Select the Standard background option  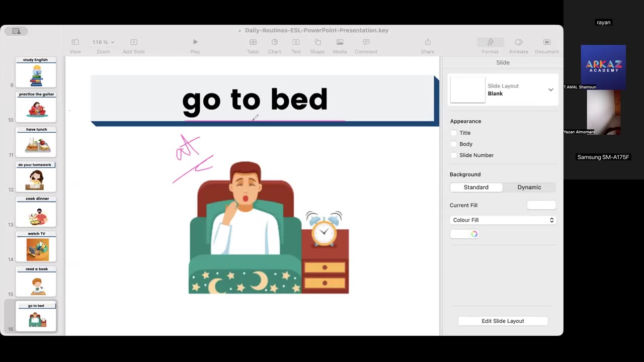pos(476,187)
